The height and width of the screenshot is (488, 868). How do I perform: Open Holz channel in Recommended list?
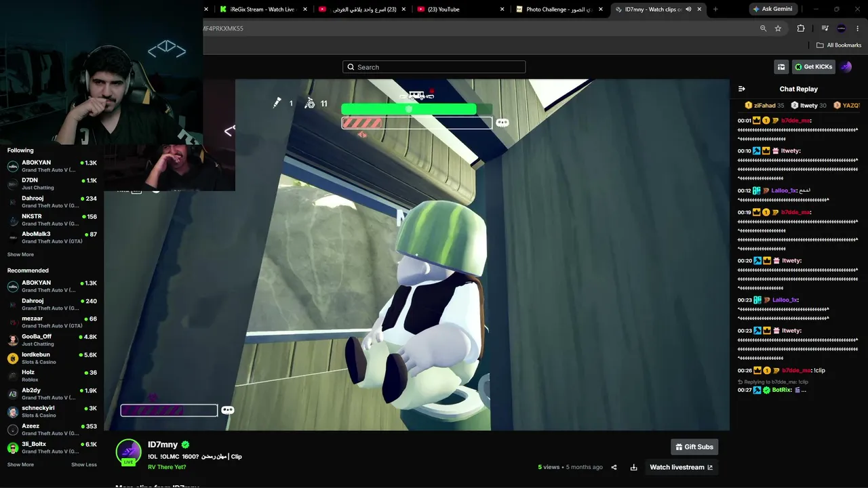point(52,375)
